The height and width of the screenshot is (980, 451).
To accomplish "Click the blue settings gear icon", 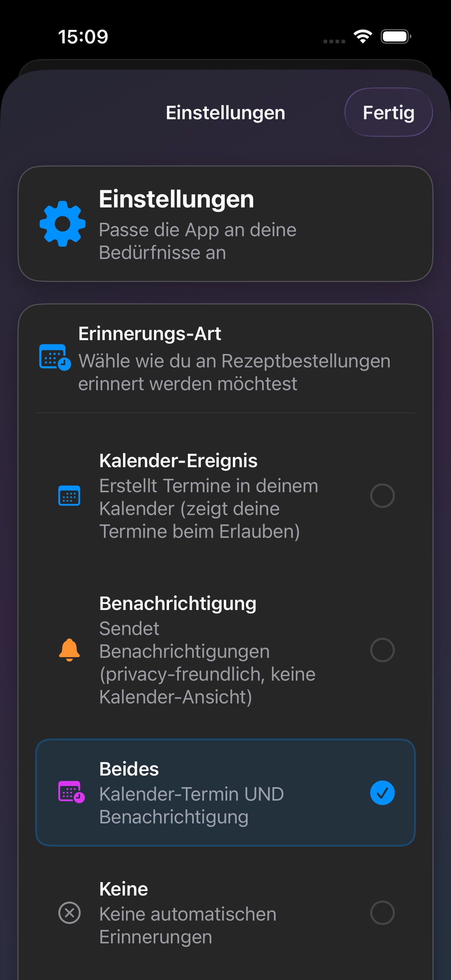I will [x=62, y=223].
